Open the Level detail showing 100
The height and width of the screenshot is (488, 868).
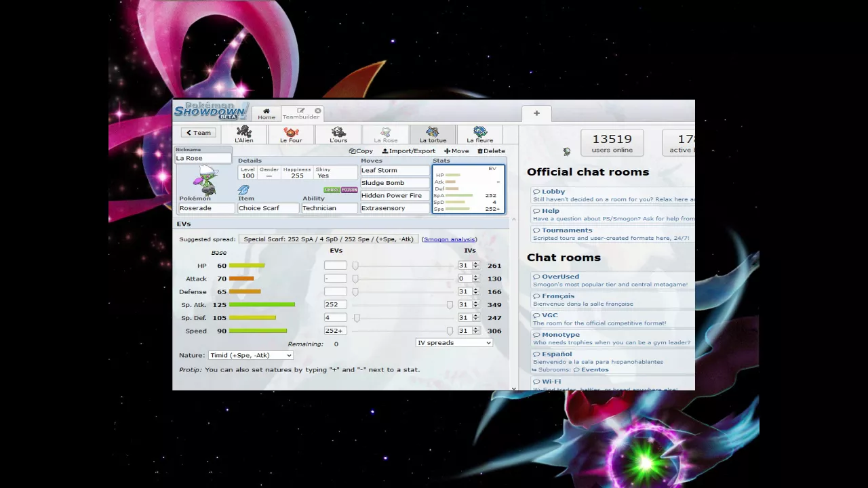(x=248, y=173)
